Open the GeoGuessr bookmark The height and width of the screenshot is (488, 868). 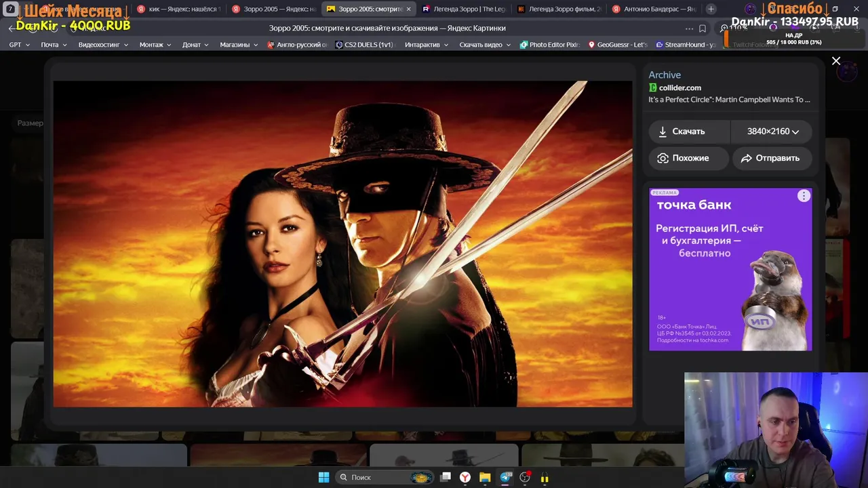click(618, 45)
